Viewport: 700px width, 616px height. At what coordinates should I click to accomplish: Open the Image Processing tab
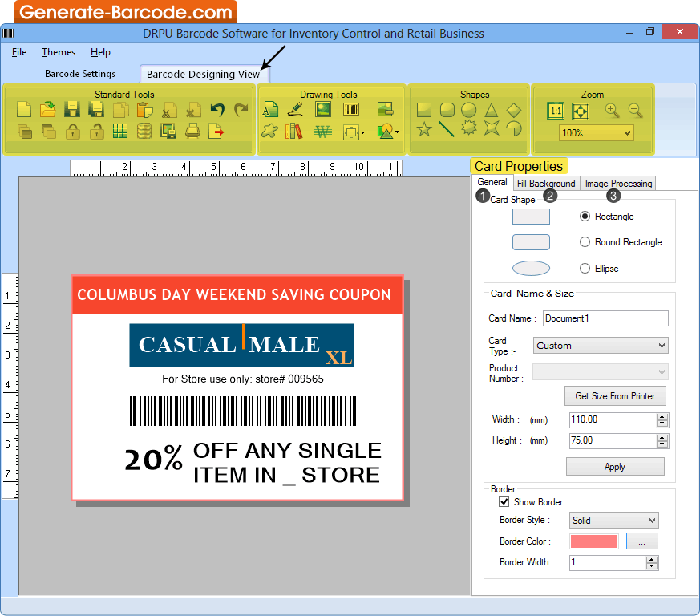pos(618,184)
